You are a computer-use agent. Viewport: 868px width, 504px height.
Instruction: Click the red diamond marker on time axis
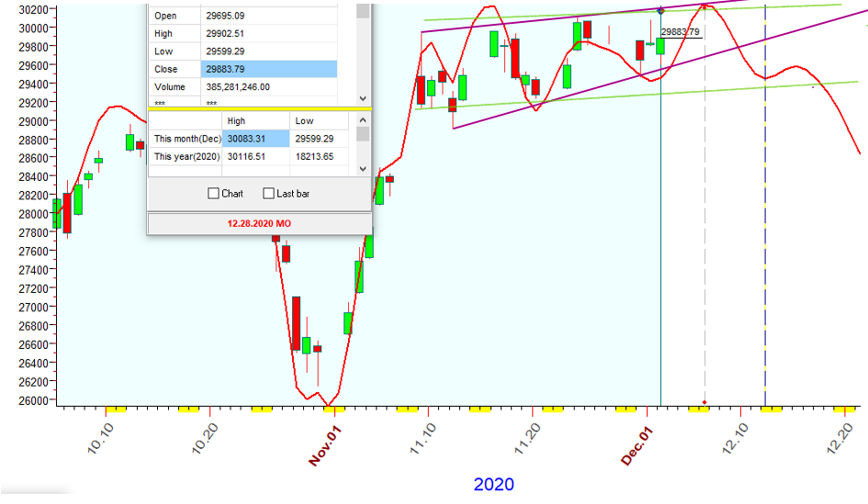tap(705, 402)
